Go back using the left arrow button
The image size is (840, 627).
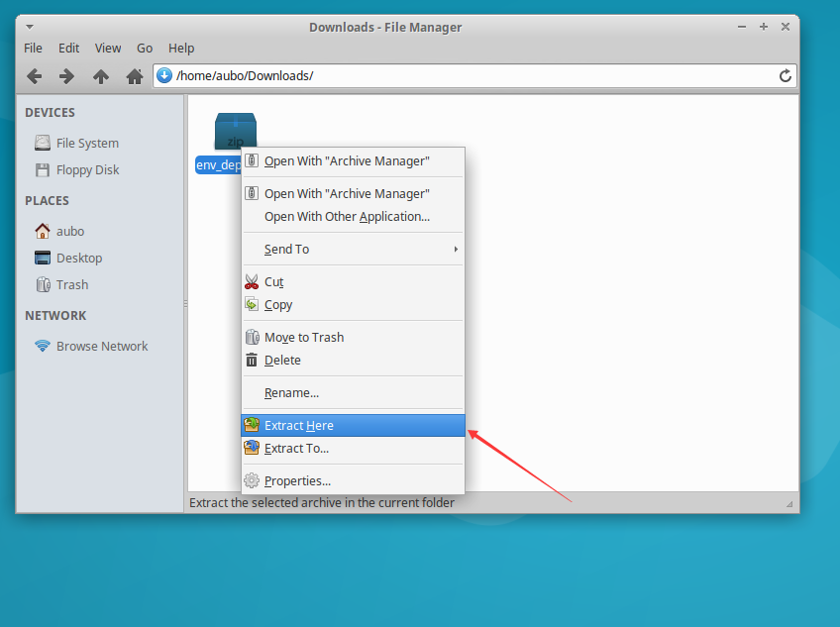pyautogui.click(x=35, y=76)
